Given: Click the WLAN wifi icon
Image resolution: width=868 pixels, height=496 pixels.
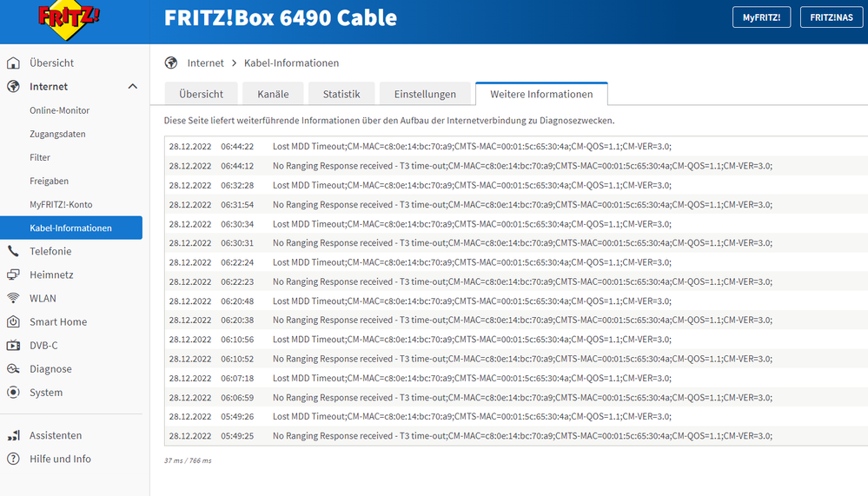Looking at the screenshot, I should [13, 298].
